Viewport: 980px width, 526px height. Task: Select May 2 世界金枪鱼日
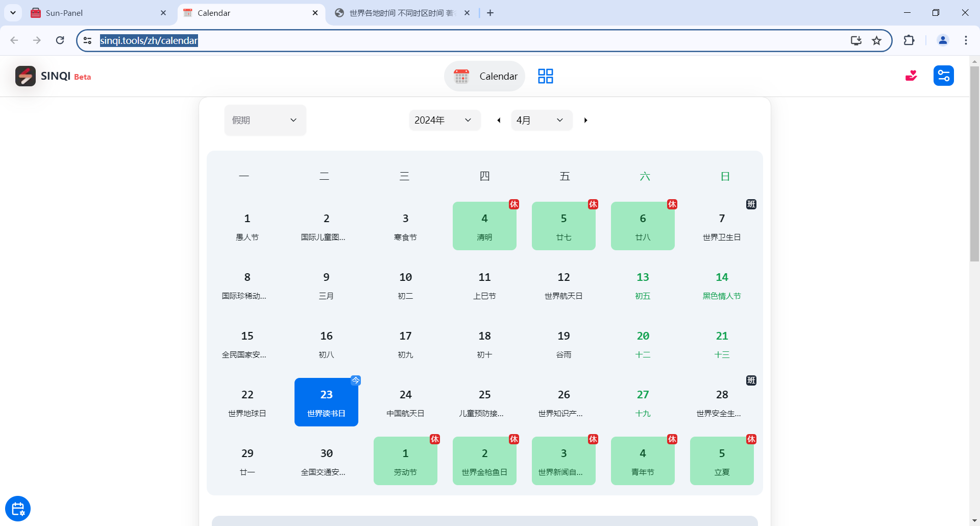(484, 461)
